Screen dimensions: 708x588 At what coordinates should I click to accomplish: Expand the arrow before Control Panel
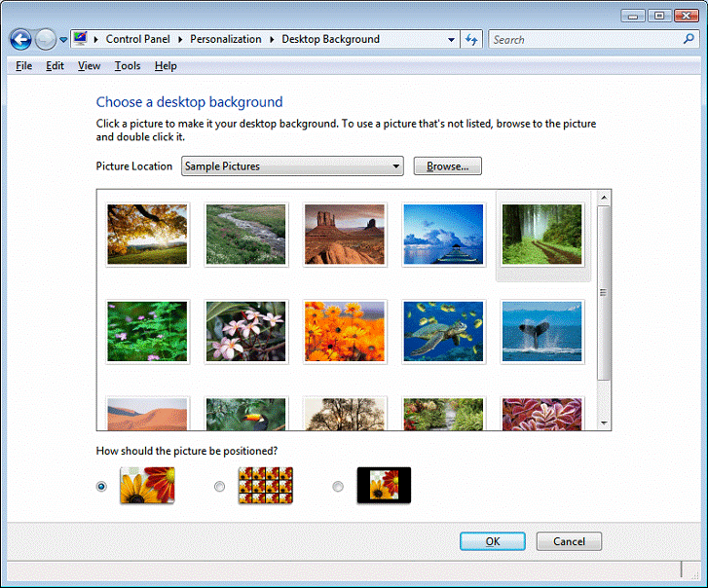[95, 40]
